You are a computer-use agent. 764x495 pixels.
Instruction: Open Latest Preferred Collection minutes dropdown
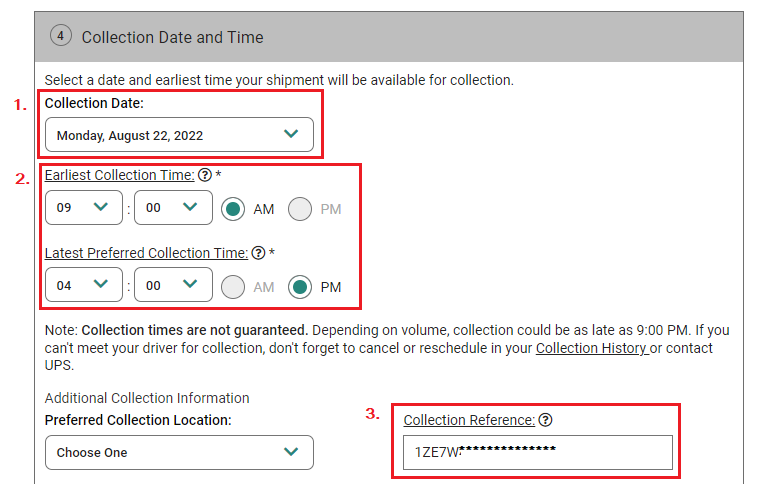tap(173, 286)
